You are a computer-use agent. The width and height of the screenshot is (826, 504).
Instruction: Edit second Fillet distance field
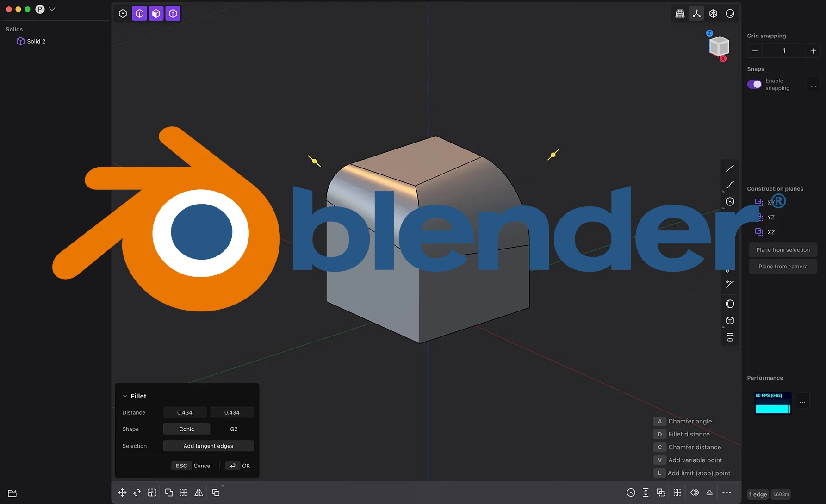[x=232, y=412]
